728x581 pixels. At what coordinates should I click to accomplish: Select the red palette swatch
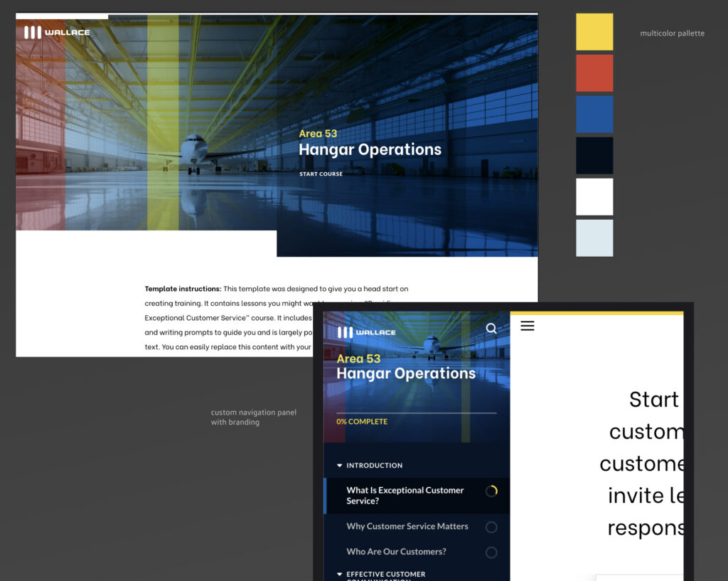click(594, 73)
